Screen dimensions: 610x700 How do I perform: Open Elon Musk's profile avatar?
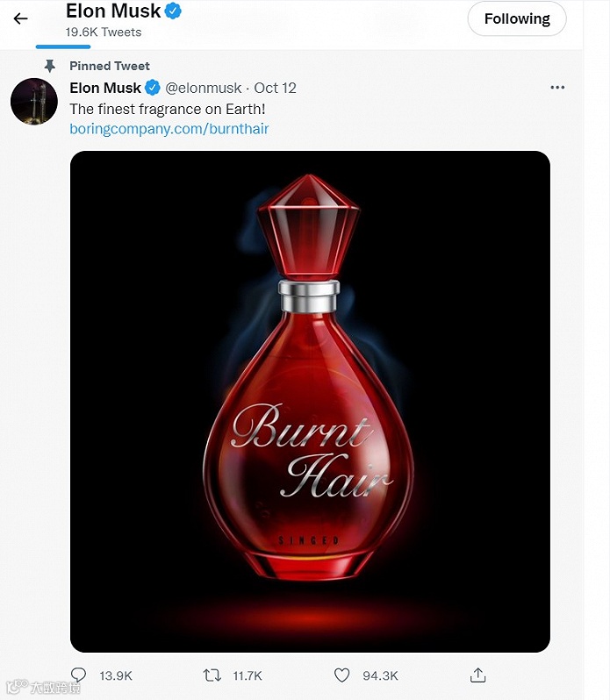[34, 101]
